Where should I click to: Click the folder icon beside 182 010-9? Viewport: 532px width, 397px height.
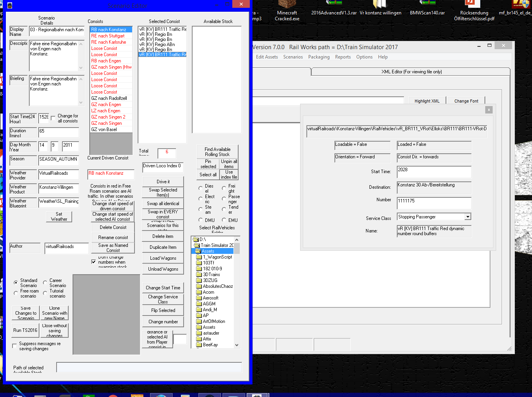point(199,269)
